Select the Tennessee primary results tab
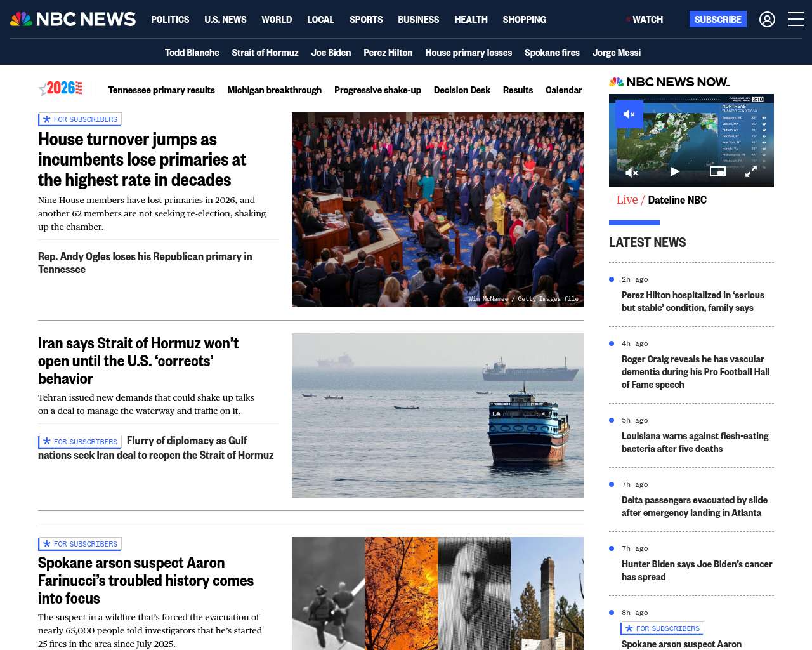812x650 pixels. tap(161, 90)
